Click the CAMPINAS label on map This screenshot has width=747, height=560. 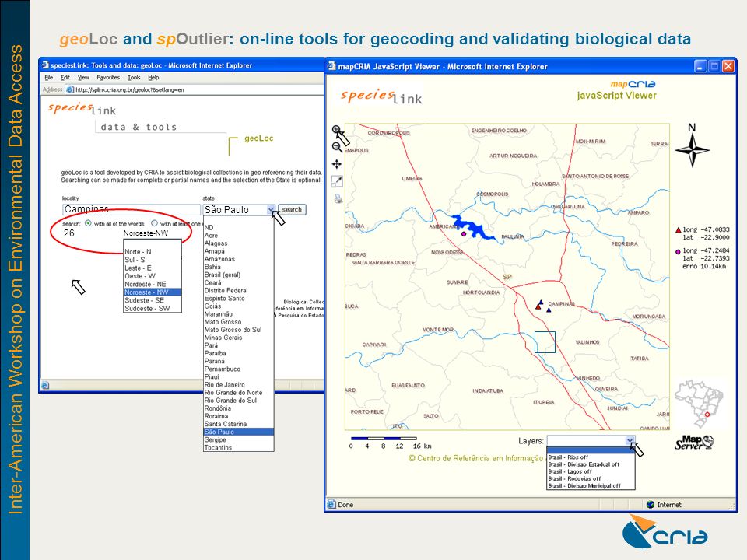[x=561, y=304]
